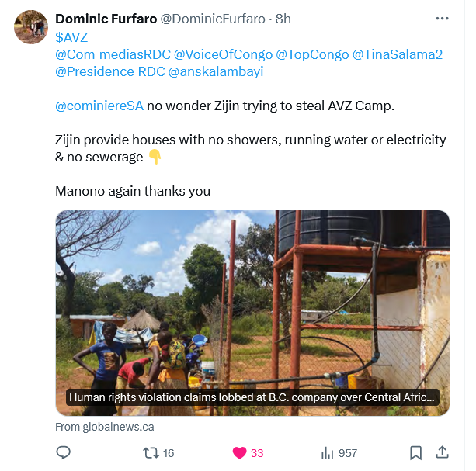Bookmark this post
This screenshot has width=476, height=471.
[x=416, y=452]
